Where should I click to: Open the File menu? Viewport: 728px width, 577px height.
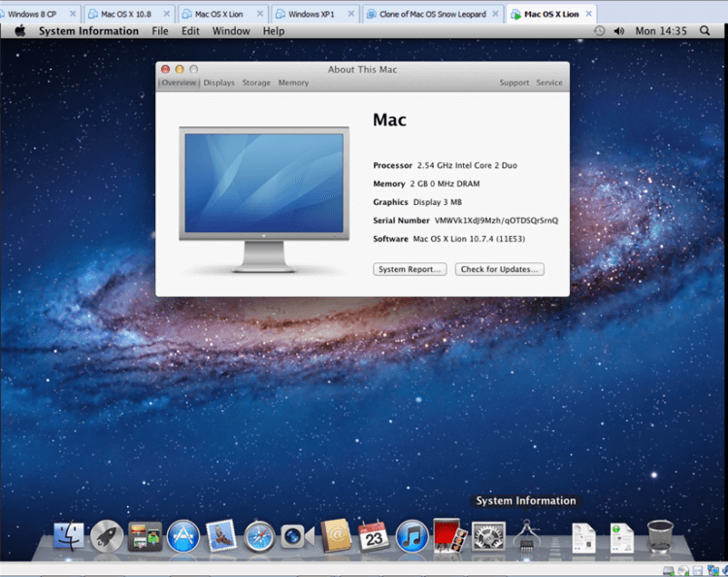click(160, 31)
